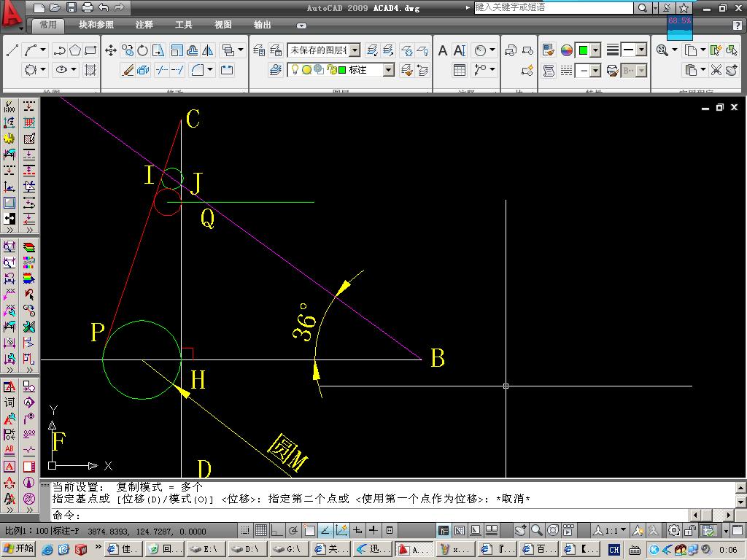Activate the Stretch tool

pos(158,50)
